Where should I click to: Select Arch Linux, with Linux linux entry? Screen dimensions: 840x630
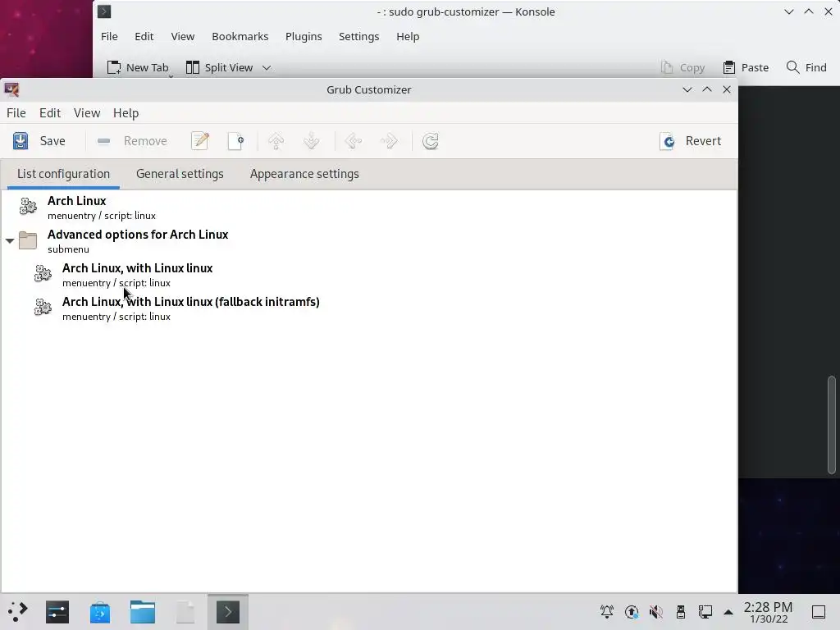369,275
